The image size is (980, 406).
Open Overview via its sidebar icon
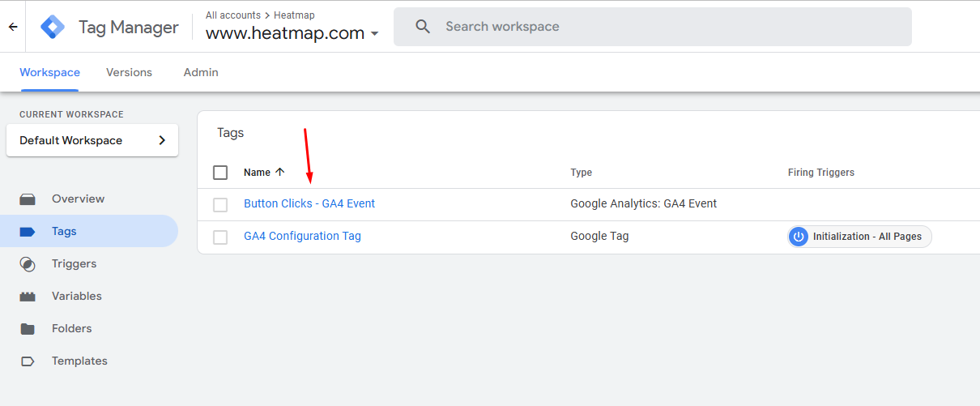click(28, 199)
